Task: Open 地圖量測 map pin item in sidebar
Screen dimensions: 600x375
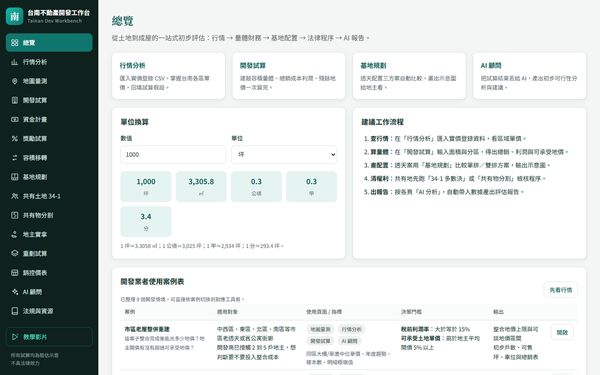Action: click(x=49, y=81)
